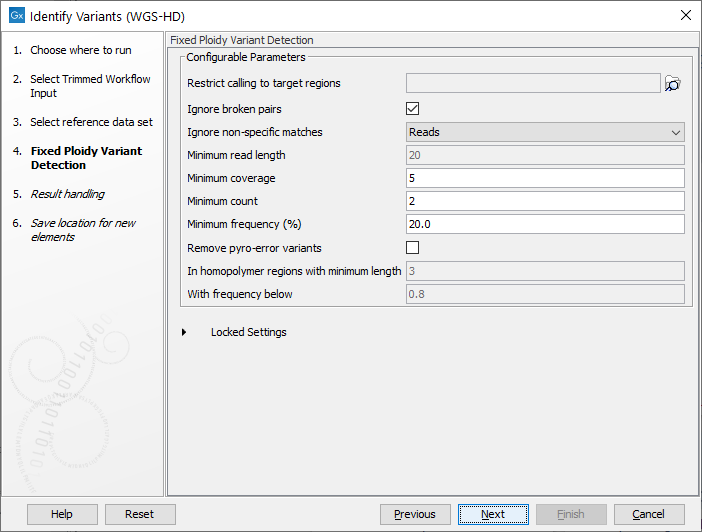Click the Ignore non-specific matches label
The height and width of the screenshot is (532, 702).
point(255,132)
